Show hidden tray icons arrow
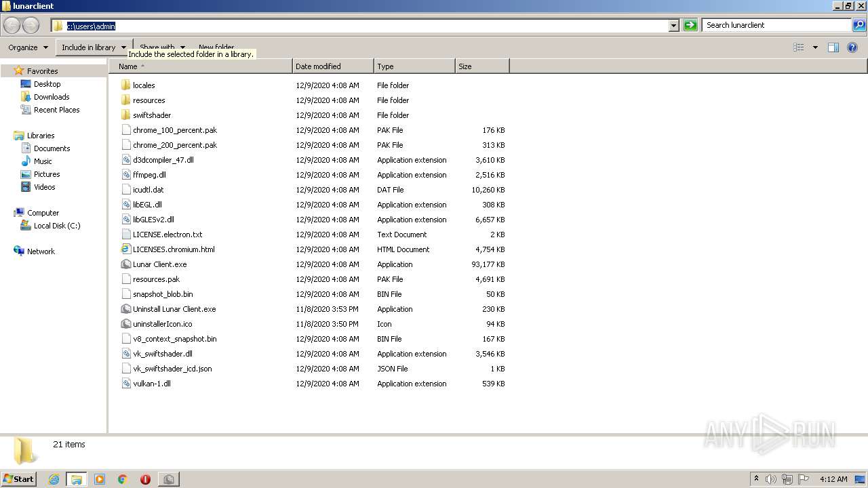 click(x=756, y=479)
